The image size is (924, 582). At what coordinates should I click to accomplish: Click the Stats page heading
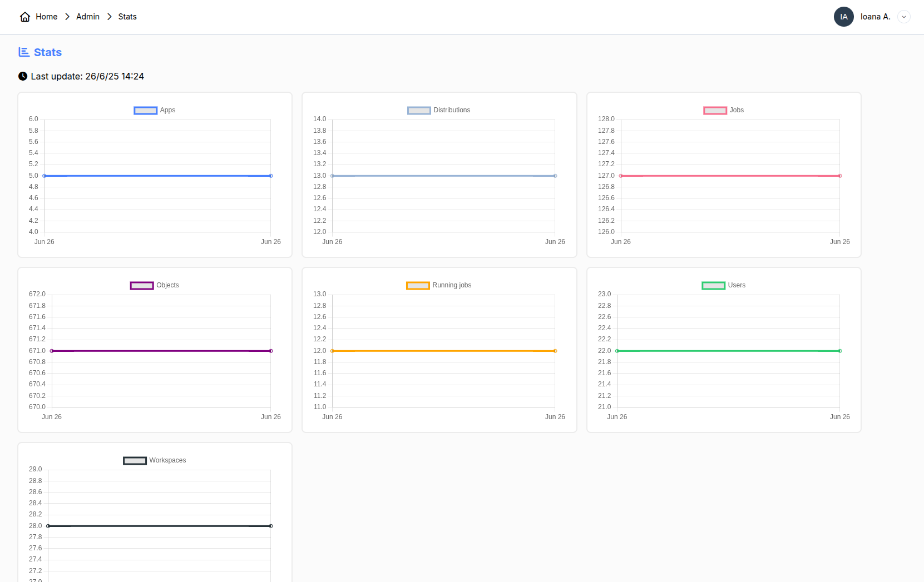point(48,52)
